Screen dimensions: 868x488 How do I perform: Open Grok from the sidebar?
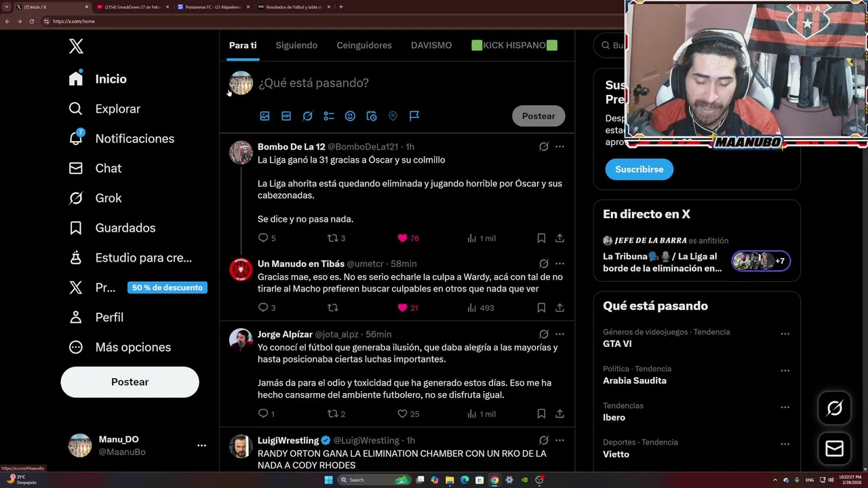96,198
